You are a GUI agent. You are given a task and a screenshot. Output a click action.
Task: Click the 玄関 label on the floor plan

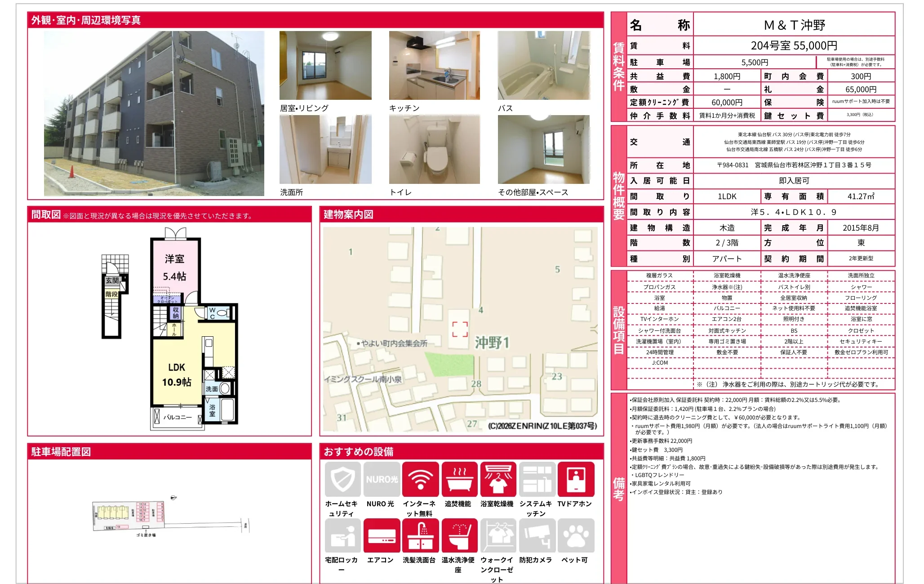point(112,281)
